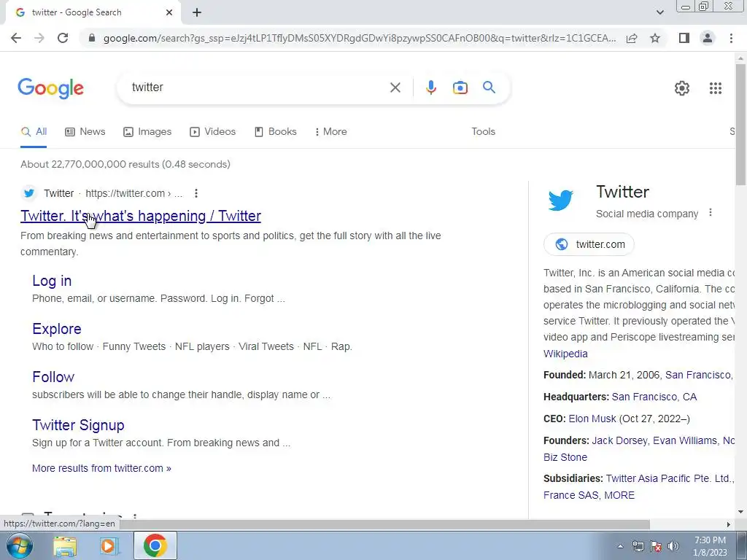Click the Twitter favicon in first result
The image size is (747, 560).
point(29,192)
